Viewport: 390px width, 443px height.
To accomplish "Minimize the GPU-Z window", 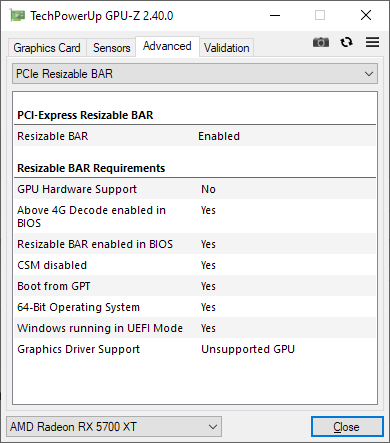I will [x=275, y=15].
